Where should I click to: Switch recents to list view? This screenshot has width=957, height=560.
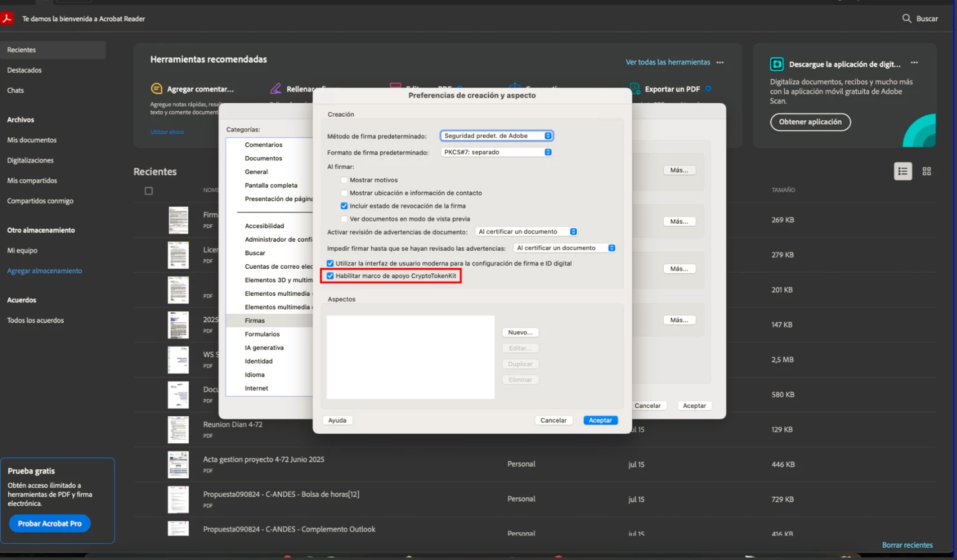[903, 171]
